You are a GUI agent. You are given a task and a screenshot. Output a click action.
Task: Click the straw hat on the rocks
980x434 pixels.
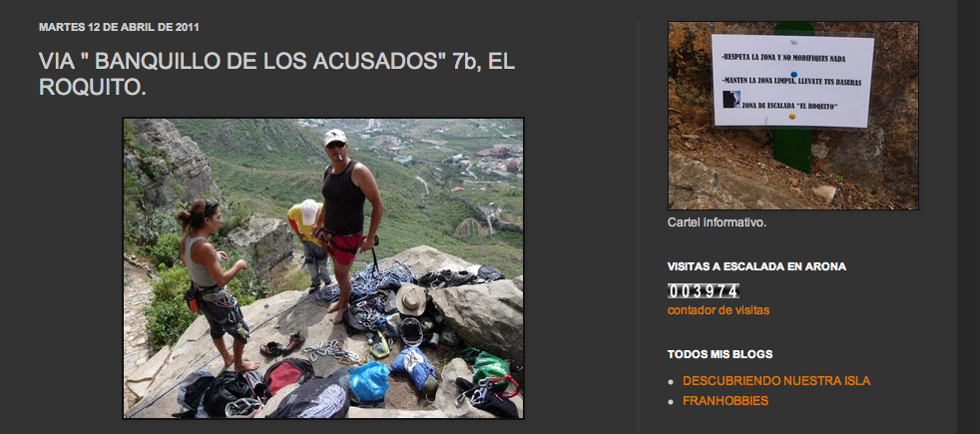[x=411, y=299]
